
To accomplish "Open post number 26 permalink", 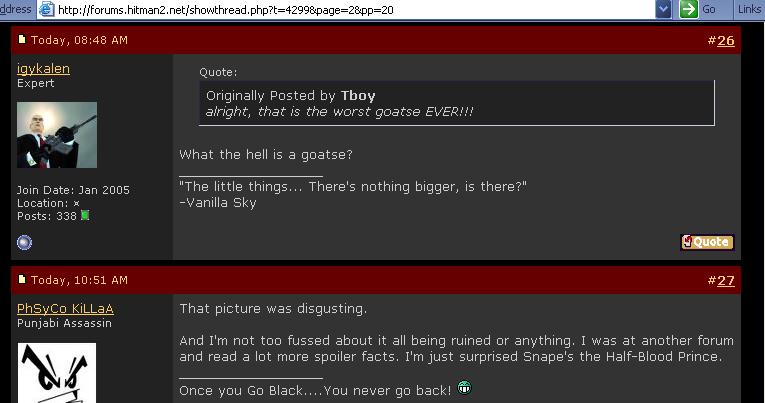I will click(725, 40).
